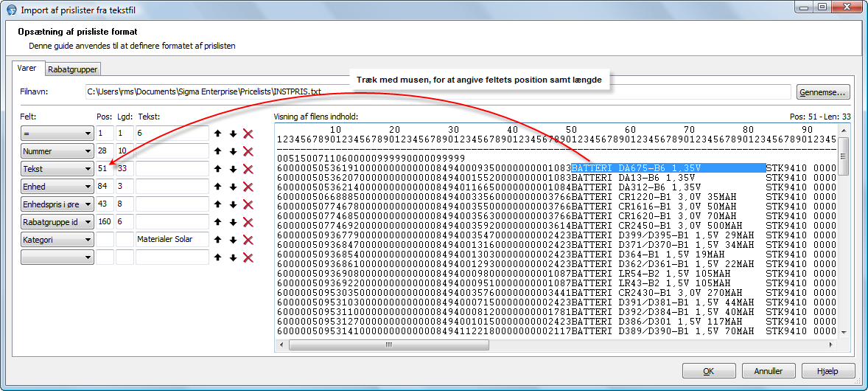Confirm with the OK button
This screenshot has width=868, height=391.
pyautogui.click(x=709, y=371)
